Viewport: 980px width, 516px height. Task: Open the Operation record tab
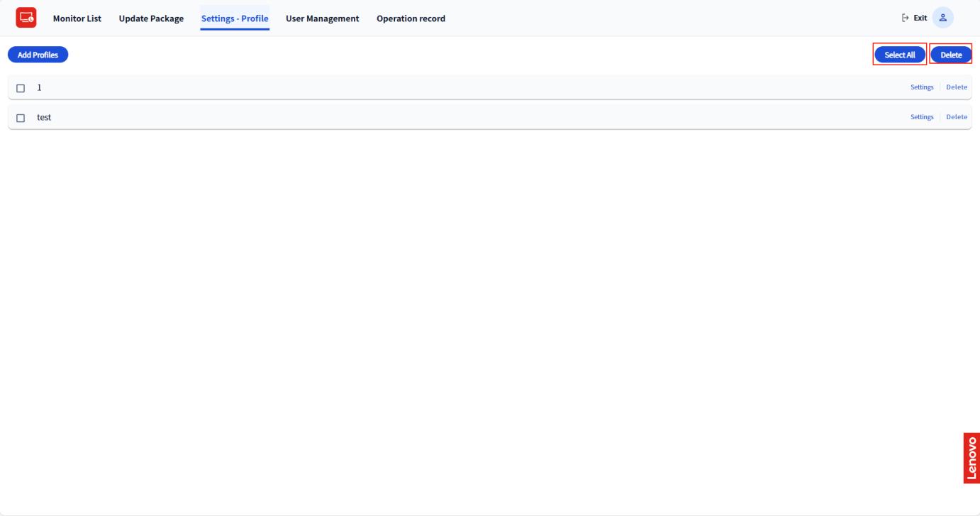click(x=411, y=18)
